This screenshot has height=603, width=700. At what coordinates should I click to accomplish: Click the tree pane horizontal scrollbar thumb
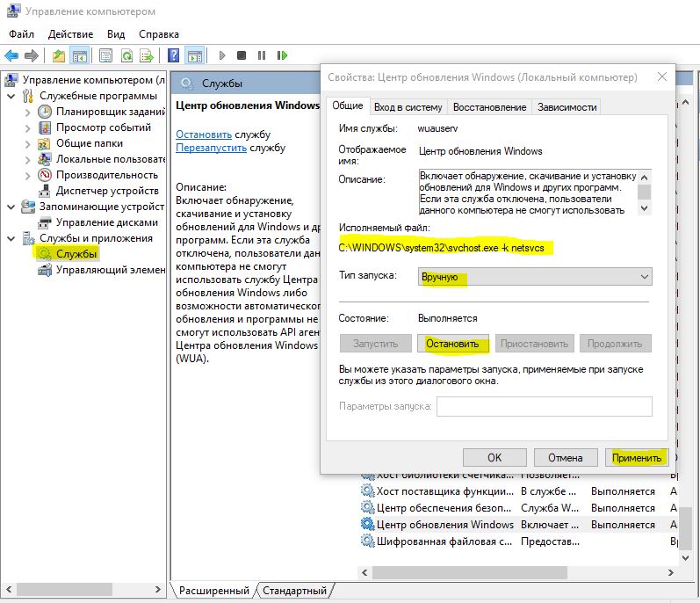coord(65,590)
